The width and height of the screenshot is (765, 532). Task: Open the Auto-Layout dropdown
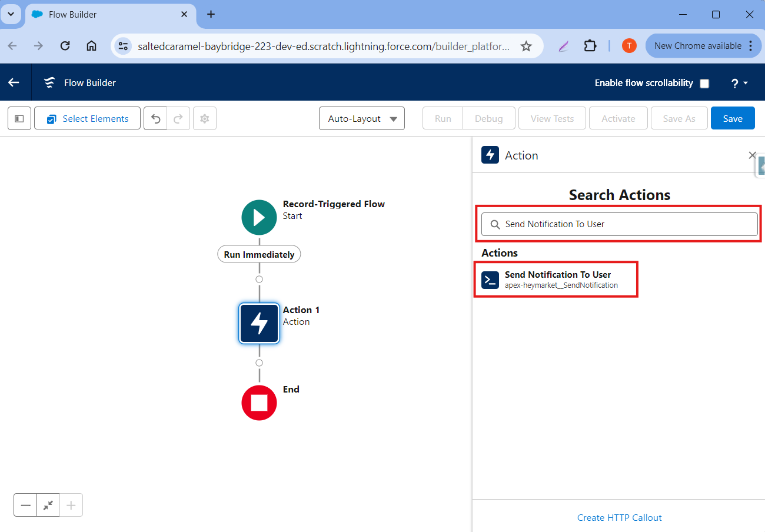coord(362,118)
